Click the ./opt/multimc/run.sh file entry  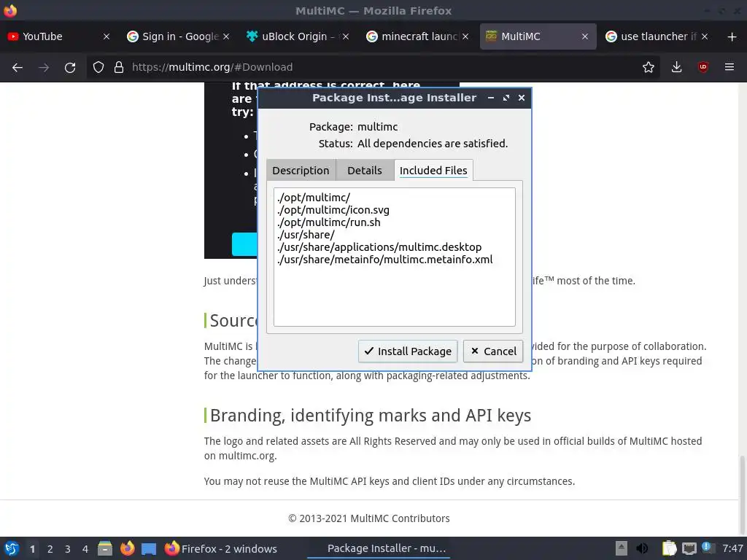point(329,222)
